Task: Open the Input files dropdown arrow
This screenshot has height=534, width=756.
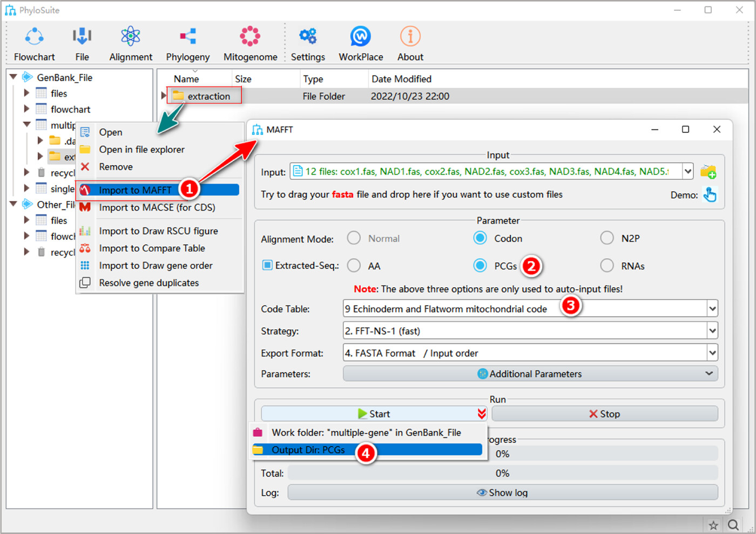Action: click(x=688, y=172)
